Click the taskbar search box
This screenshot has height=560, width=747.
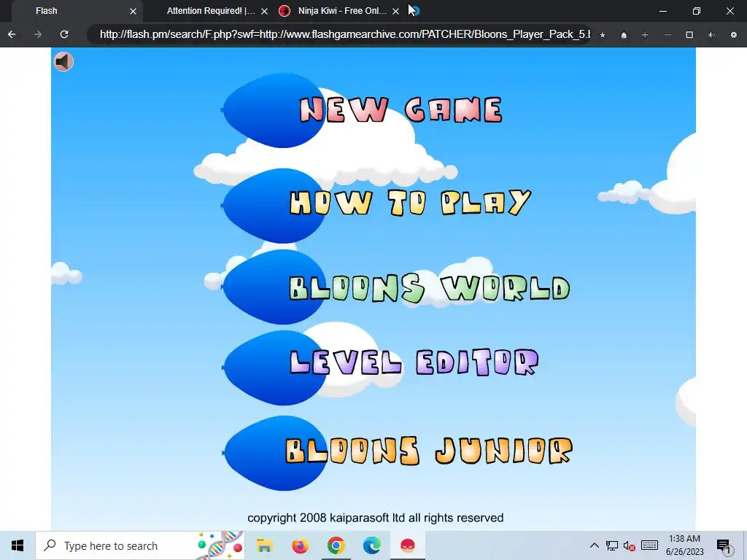139,545
